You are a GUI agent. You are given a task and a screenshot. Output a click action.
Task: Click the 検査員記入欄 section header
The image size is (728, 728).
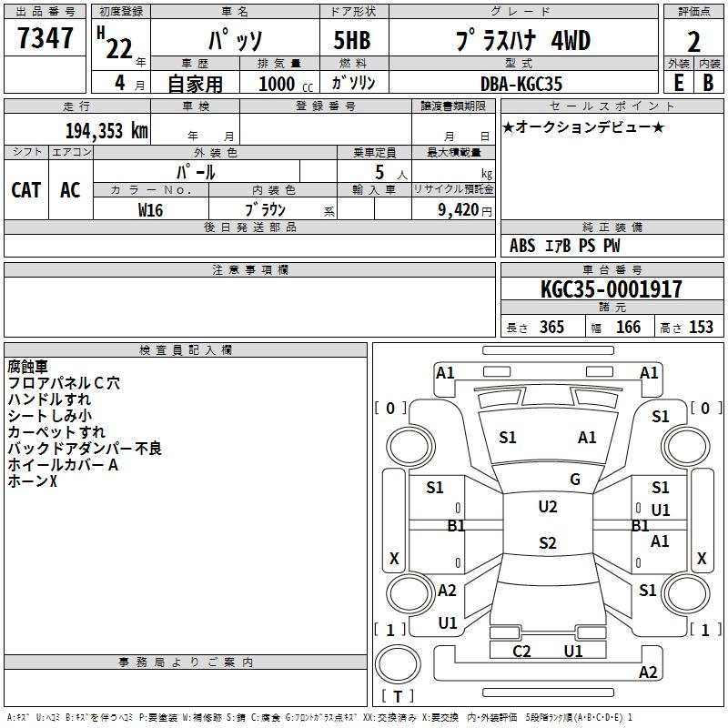pos(186,350)
